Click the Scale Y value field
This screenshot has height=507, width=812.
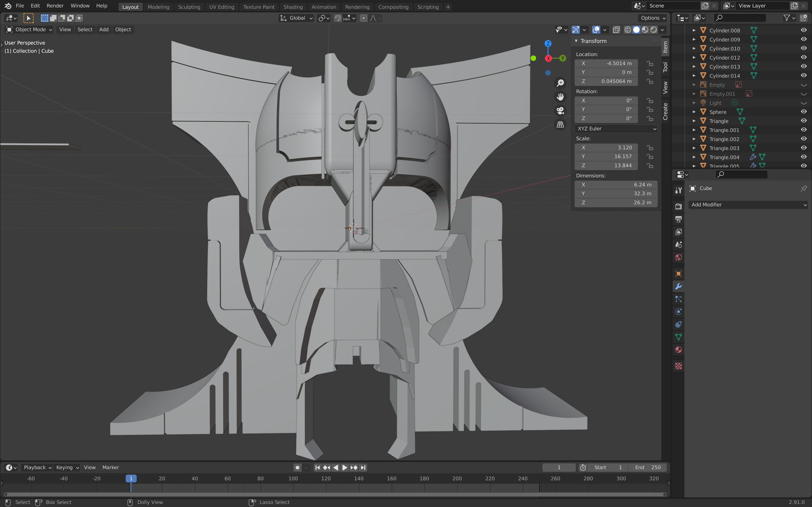pos(606,157)
